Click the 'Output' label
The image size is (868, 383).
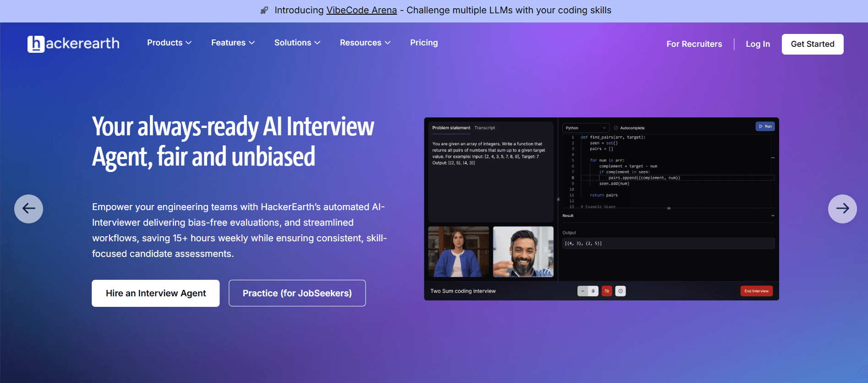click(x=569, y=233)
